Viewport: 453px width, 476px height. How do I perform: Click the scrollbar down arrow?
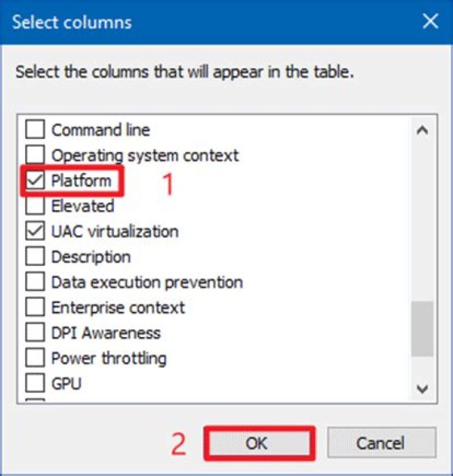[x=422, y=388]
